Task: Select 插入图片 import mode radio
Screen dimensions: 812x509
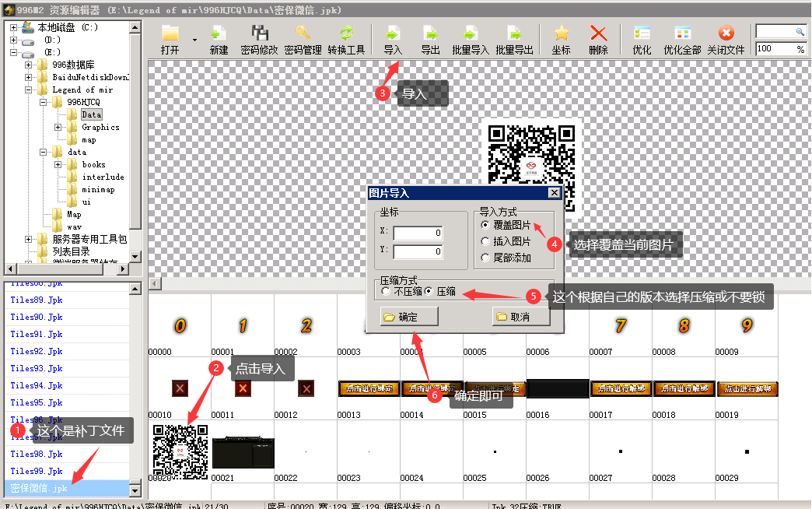Action: pyautogui.click(x=485, y=241)
